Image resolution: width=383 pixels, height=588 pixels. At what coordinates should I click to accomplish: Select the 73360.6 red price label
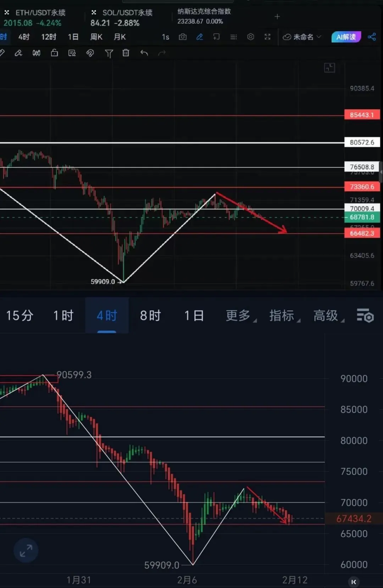(x=362, y=187)
